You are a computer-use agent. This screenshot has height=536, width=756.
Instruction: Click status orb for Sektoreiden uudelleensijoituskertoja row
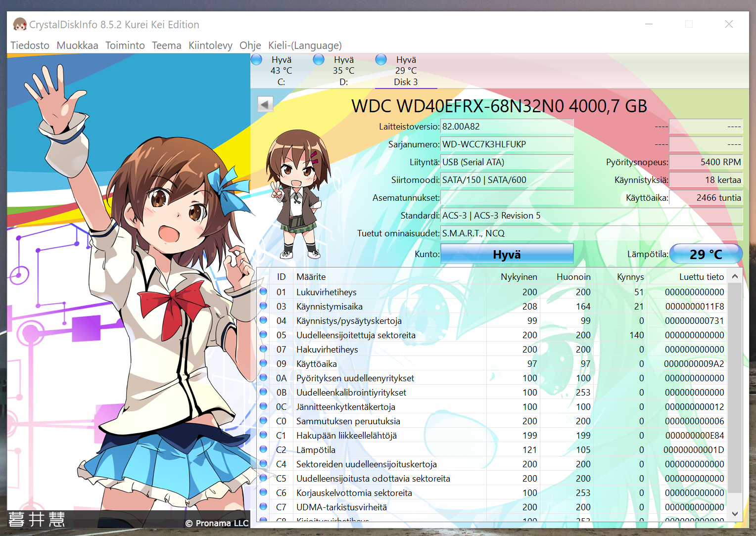(263, 464)
